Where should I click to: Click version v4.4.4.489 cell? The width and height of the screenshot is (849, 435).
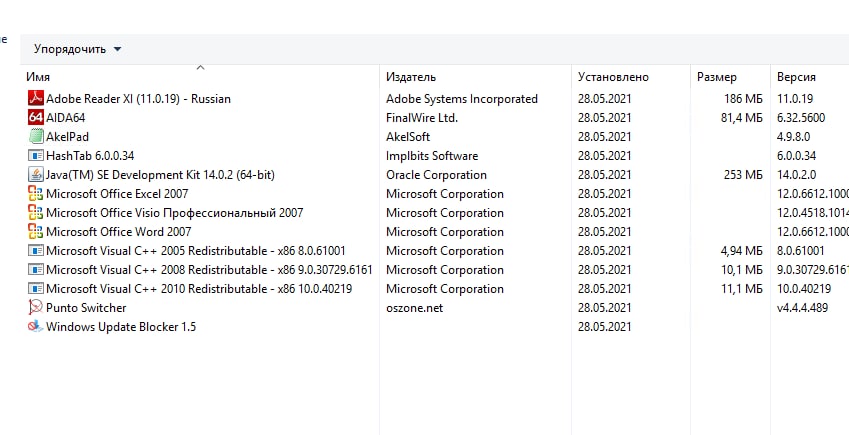(x=802, y=307)
